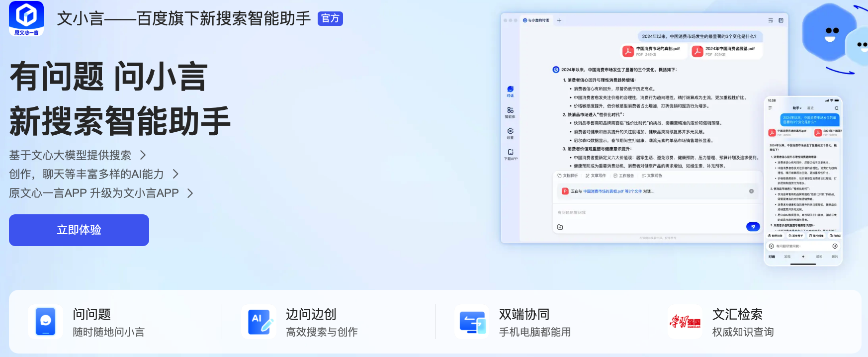The width and height of the screenshot is (868, 357).
Task: Open 2024年中国消费者展望.pdf attachment in desktop chat
Action: (x=725, y=51)
